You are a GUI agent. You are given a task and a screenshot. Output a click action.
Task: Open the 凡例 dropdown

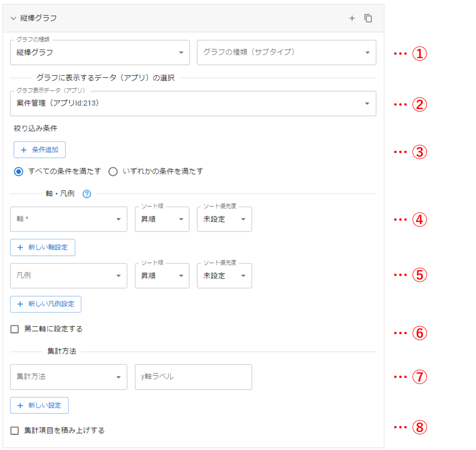[69, 276]
